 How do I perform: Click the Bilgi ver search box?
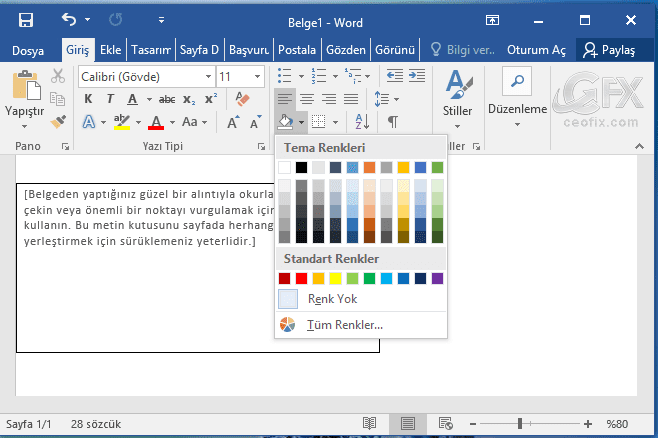(463, 50)
